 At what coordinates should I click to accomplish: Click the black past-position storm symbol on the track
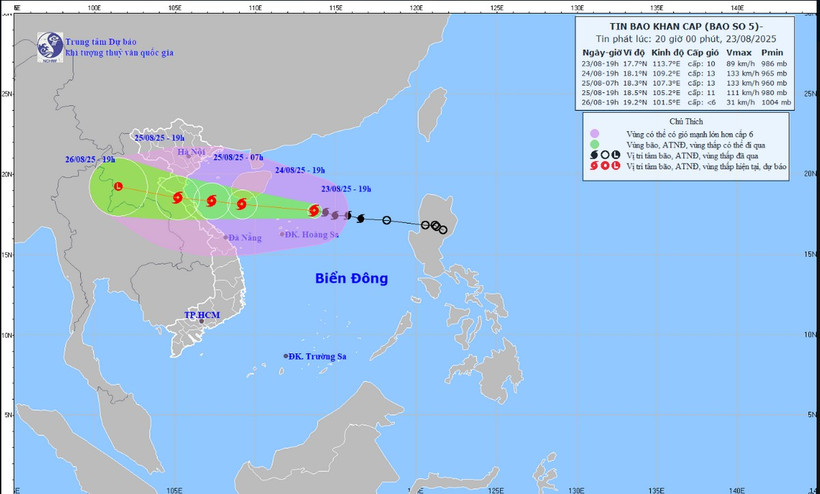360,217
